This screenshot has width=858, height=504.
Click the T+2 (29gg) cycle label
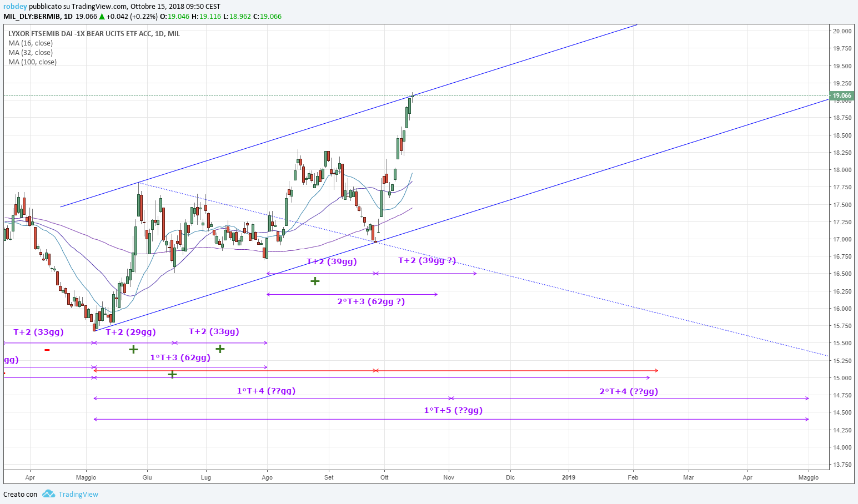131,332
